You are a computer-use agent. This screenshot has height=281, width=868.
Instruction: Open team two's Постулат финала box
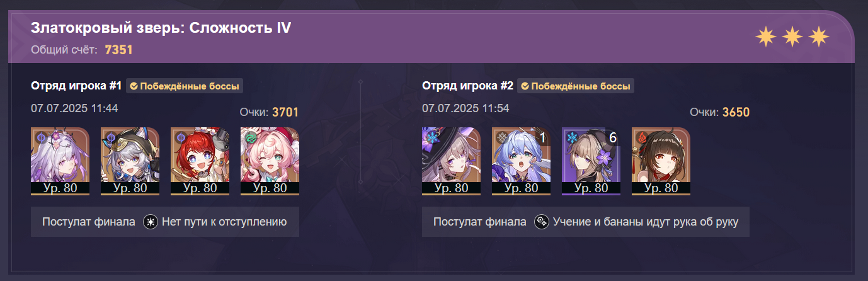[586, 222]
